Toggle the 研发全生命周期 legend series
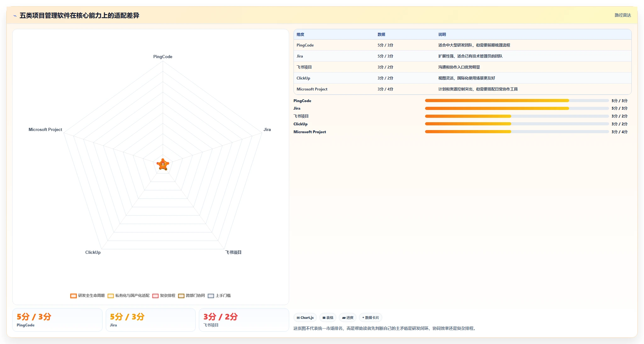Image resolution: width=644 pixels, height=344 pixels. (x=87, y=296)
